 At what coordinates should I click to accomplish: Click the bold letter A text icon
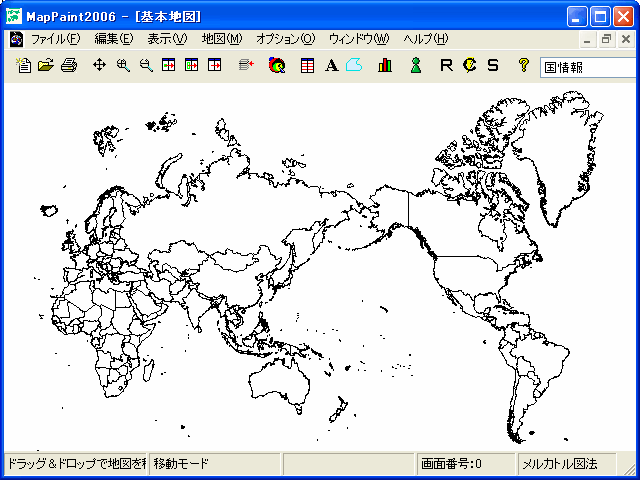click(x=331, y=66)
